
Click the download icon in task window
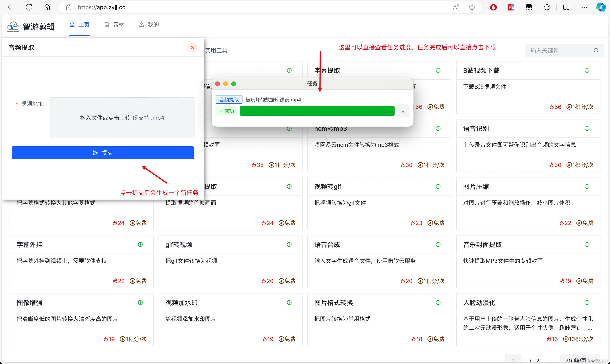[x=403, y=111]
